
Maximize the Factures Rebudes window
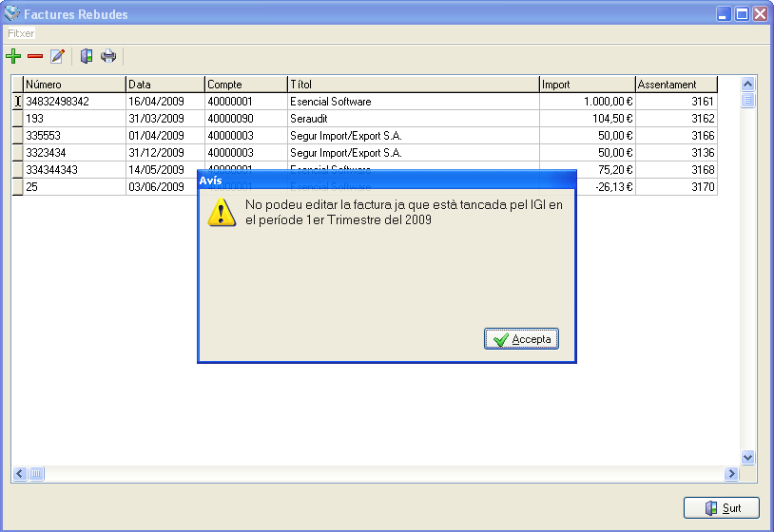tap(742, 14)
